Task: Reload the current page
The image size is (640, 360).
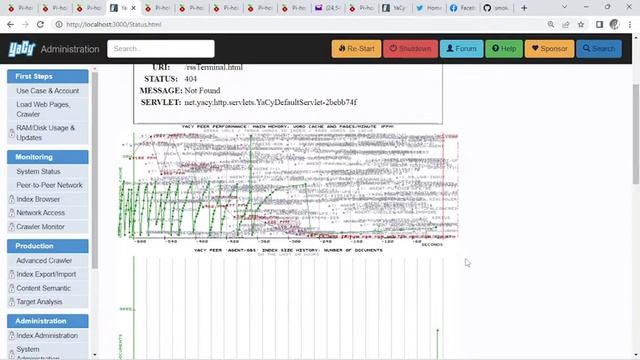Action: click(40, 24)
